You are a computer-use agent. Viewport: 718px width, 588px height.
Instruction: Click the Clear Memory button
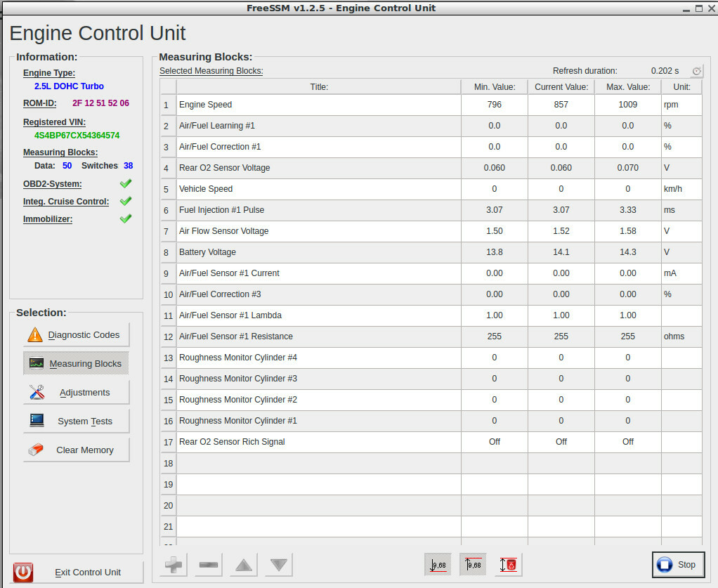click(x=77, y=450)
